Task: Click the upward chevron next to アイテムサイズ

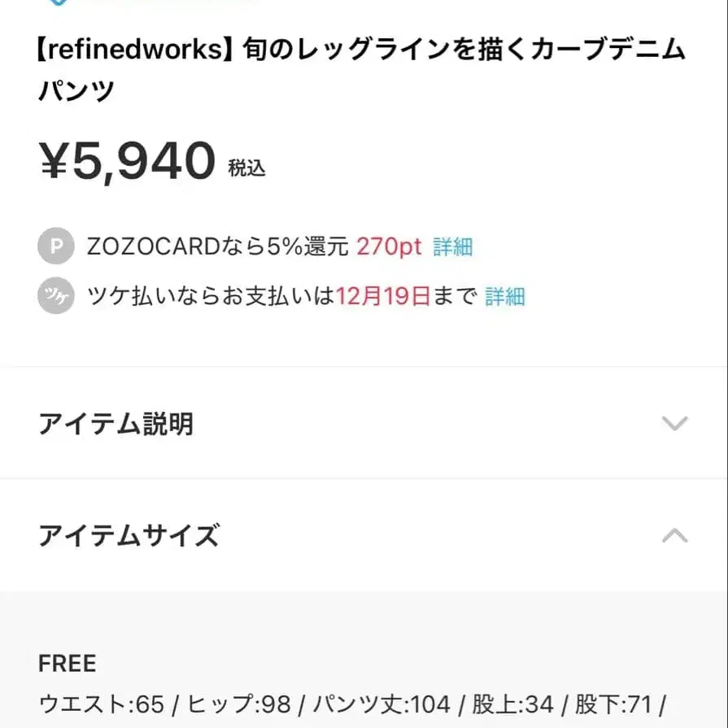Action: [674, 535]
